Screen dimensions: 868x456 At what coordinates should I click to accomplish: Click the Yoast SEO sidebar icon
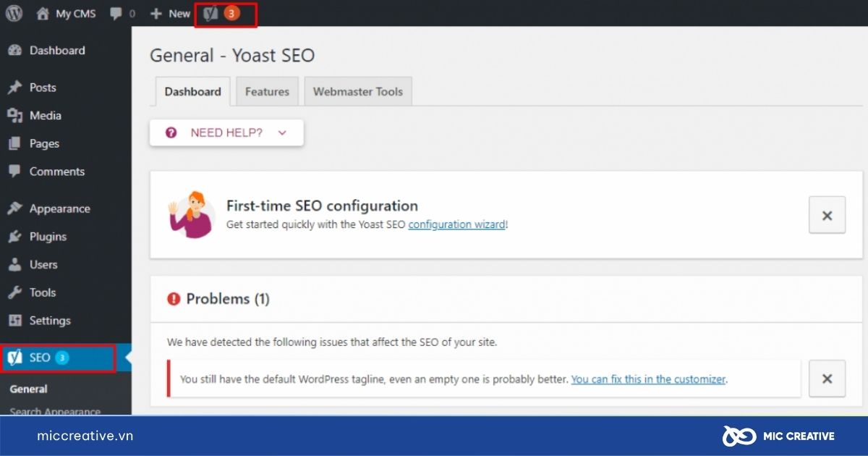[x=14, y=358]
